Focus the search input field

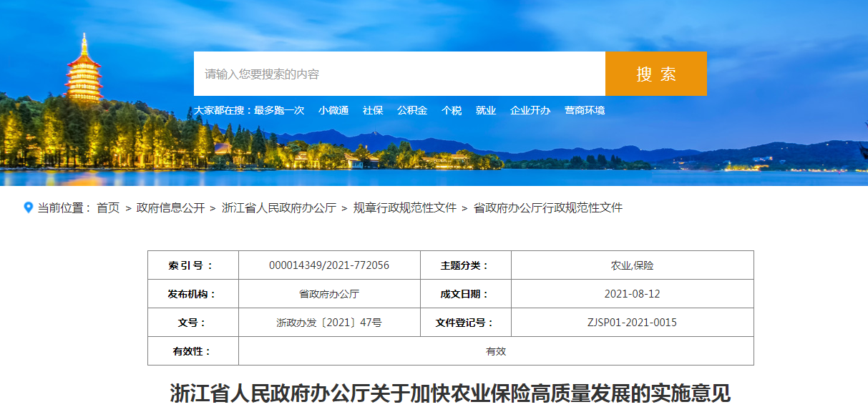click(399, 74)
